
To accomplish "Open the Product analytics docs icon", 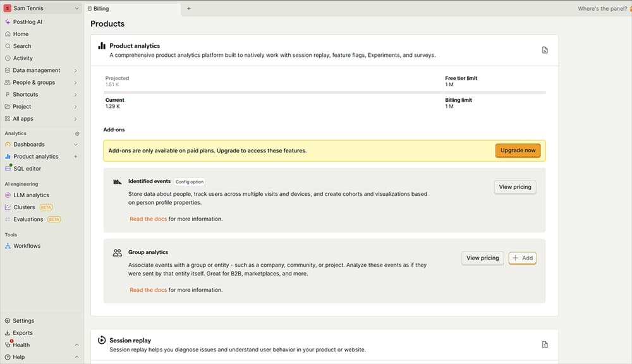I will click(544, 49).
